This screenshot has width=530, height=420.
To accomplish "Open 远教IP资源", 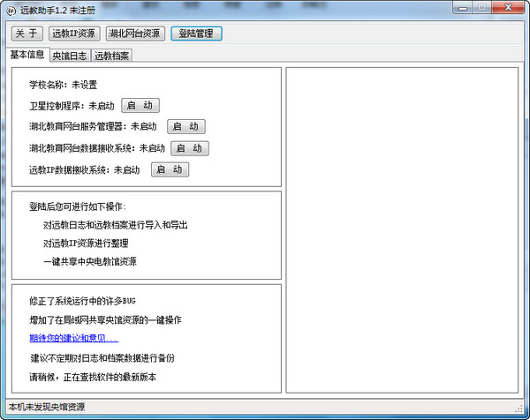I will pos(74,34).
